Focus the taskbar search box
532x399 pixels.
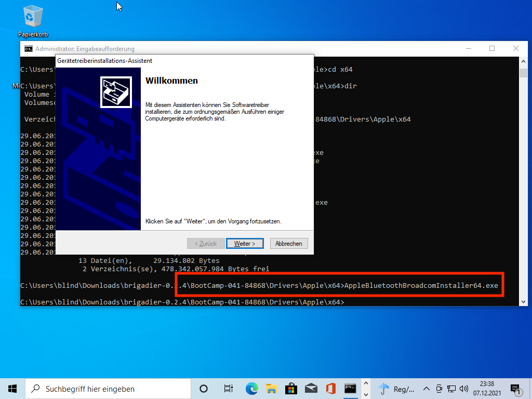click(x=108, y=389)
